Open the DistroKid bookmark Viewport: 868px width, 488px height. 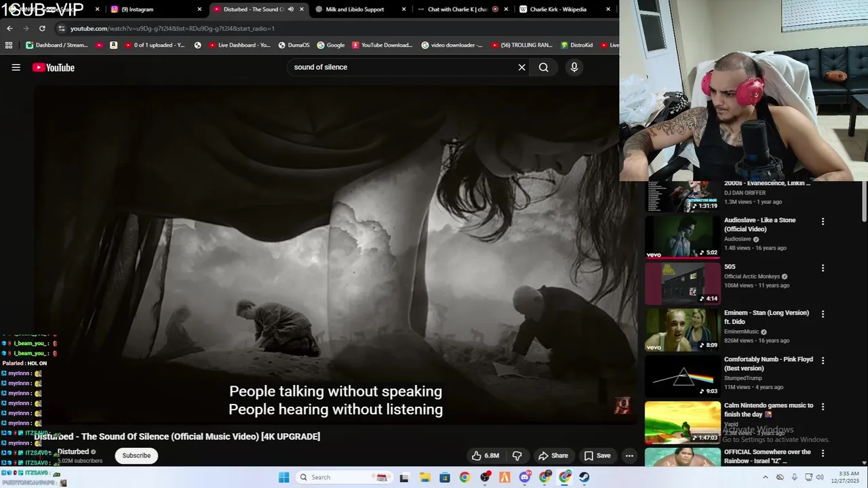(x=577, y=45)
